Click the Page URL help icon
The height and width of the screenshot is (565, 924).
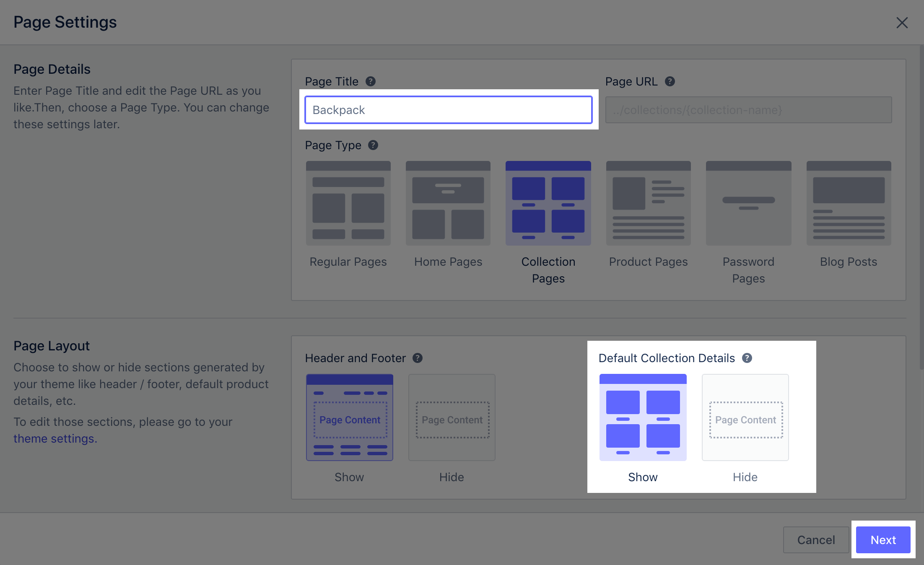pos(670,81)
